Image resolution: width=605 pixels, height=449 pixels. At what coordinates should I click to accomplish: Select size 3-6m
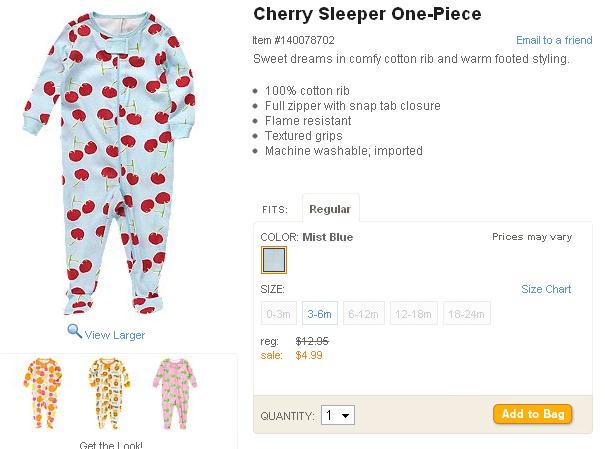pos(320,314)
